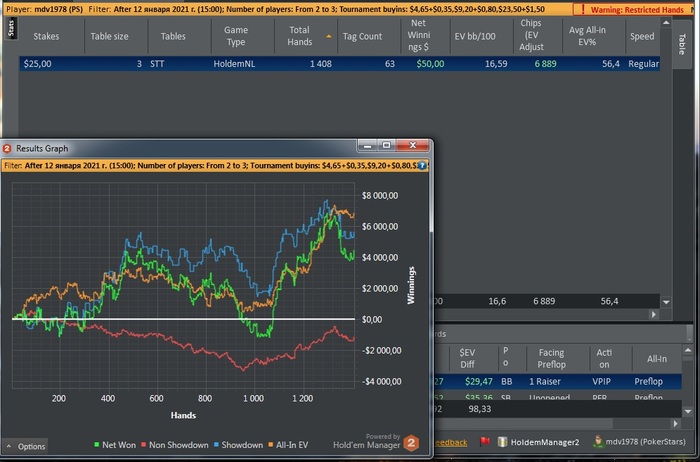
Task: Sort by Game Type column header
Action: [236, 36]
